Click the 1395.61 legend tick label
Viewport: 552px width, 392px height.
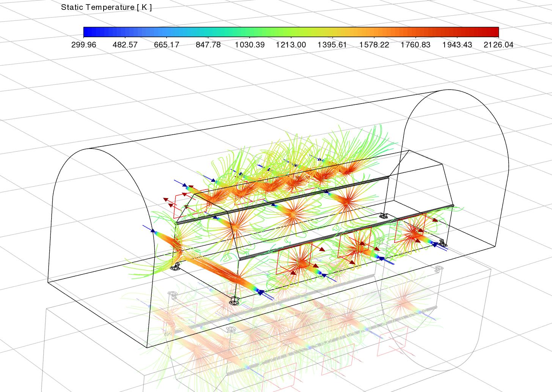332,45
